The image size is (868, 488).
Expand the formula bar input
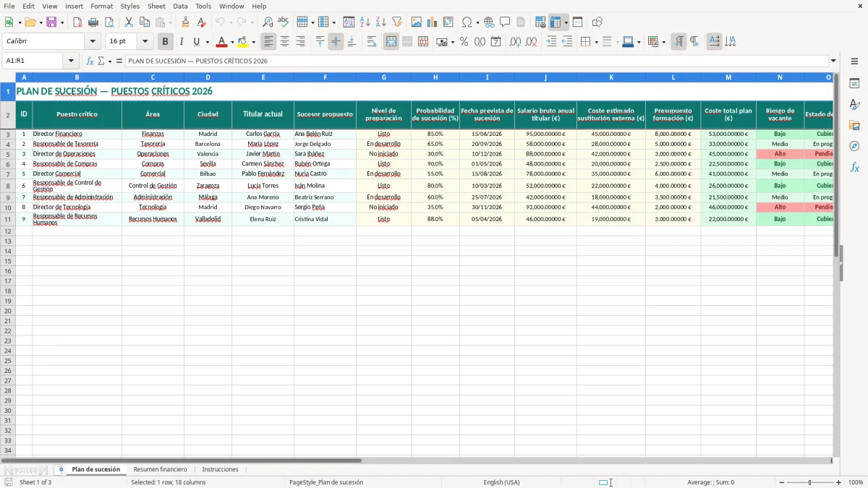tap(833, 61)
